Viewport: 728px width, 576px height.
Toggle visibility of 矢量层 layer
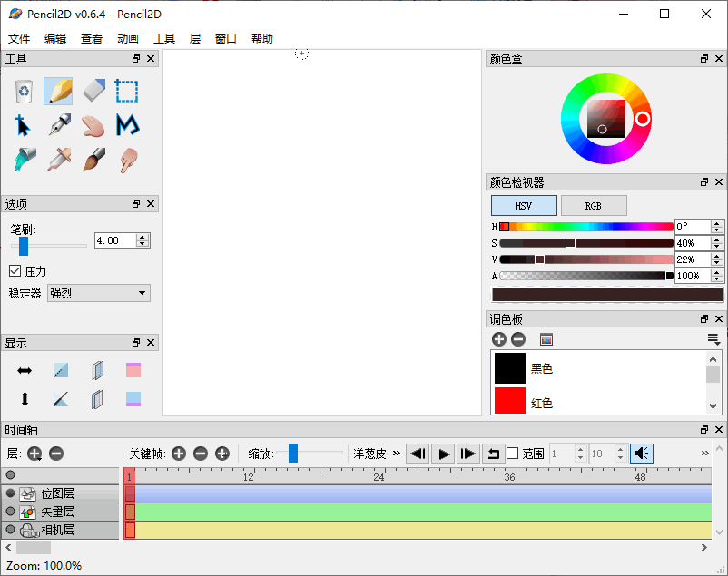coord(10,511)
